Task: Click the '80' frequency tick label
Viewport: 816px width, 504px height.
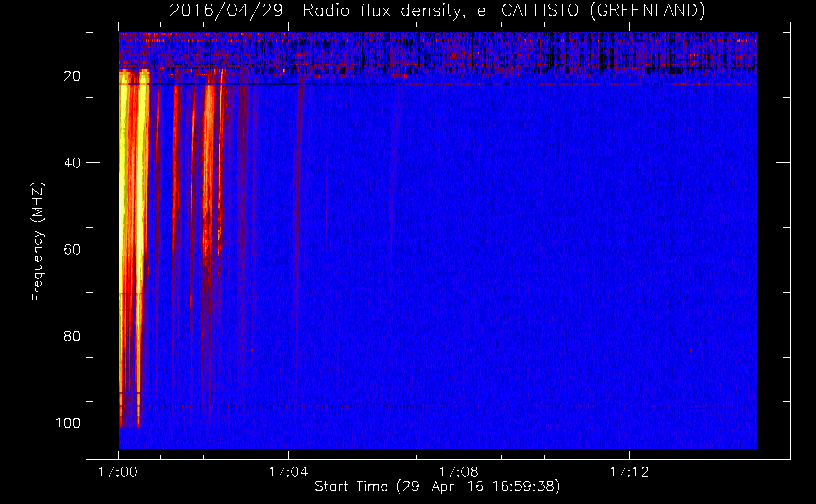Action: click(72, 336)
